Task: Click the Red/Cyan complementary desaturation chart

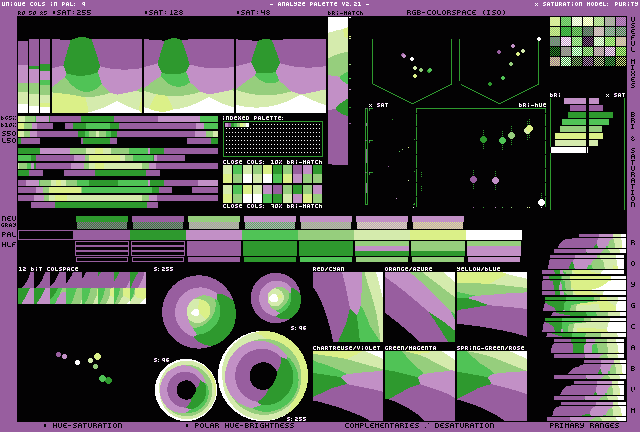Action: pos(347,308)
